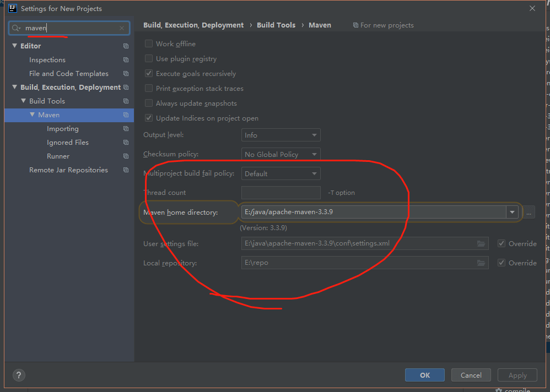This screenshot has width=550, height=392.
Task: Click project-level icon next to Remote Jar Repositories
Action: (x=126, y=170)
